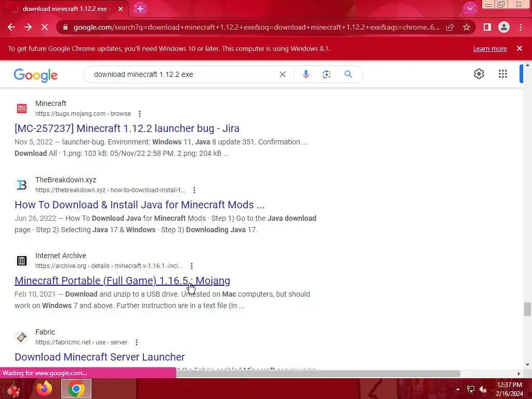Viewport: 532px width, 399px height.
Task: Open more options for thebreakdown.xyz result
Action: [x=194, y=190]
